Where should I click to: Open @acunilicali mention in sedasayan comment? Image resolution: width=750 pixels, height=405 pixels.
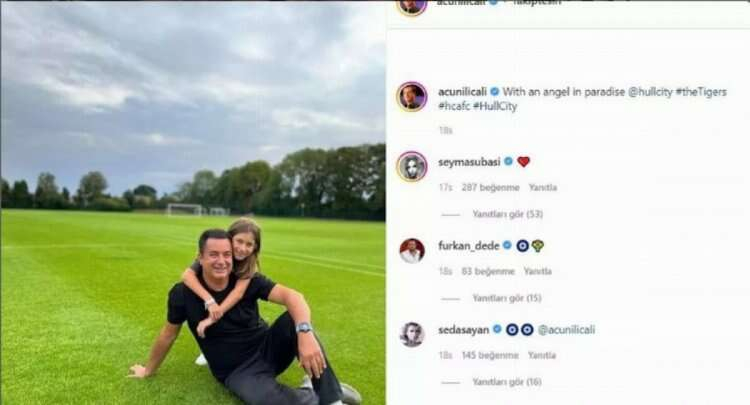[x=566, y=329]
